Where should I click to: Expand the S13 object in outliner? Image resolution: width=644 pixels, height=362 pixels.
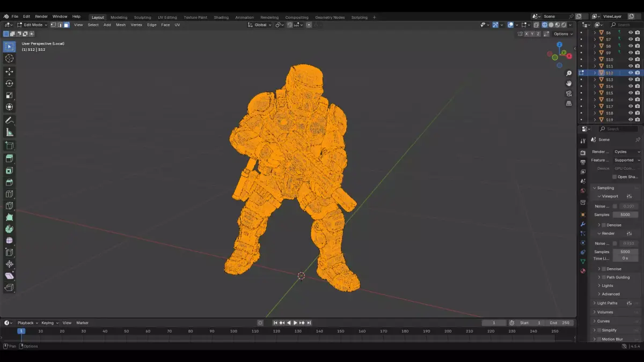595,79
